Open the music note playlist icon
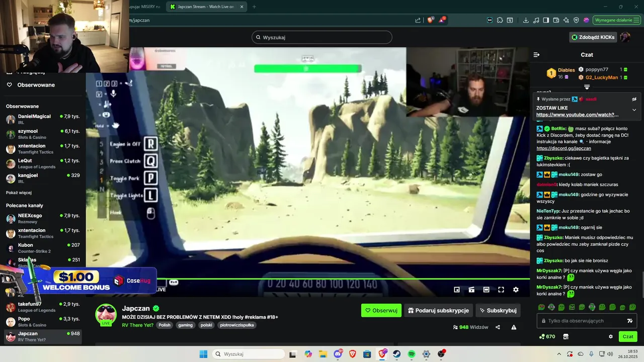644x362 pixels. pos(536,20)
